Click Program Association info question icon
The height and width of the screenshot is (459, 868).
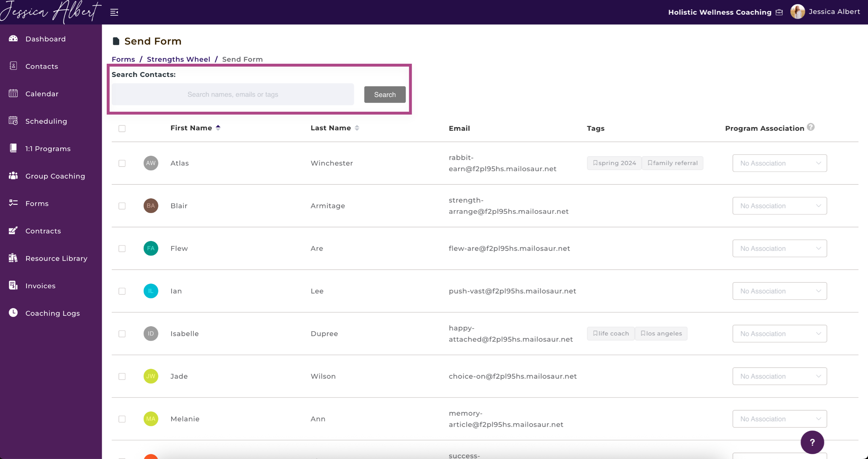[x=811, y=127]
